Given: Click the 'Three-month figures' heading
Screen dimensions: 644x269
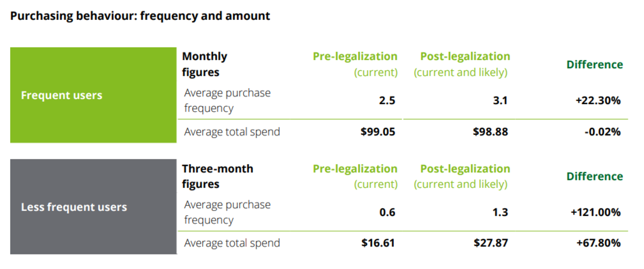Looking at the screenshot, I should click(x=217, y=176).
